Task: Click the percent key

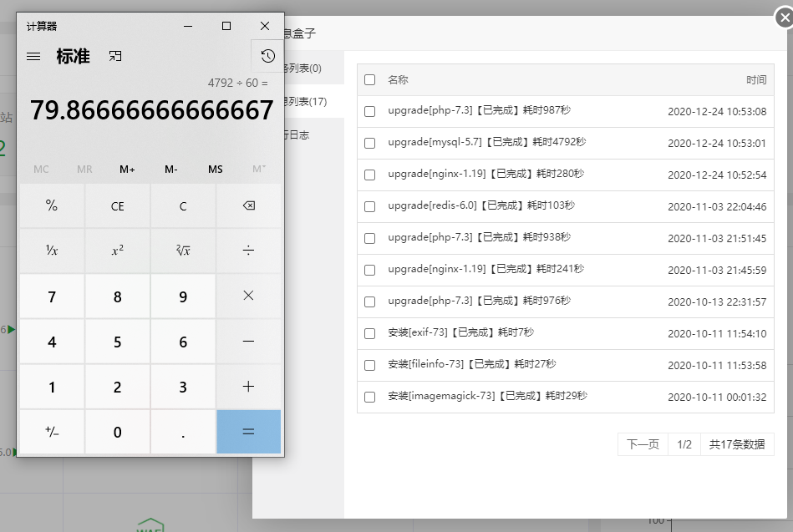Action: pos(52,205)
